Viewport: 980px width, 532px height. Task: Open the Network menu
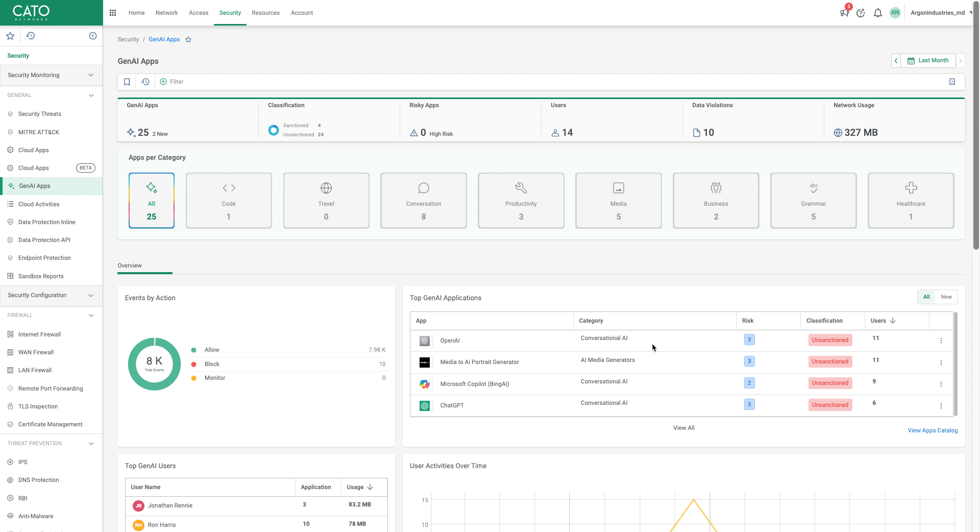167,13
